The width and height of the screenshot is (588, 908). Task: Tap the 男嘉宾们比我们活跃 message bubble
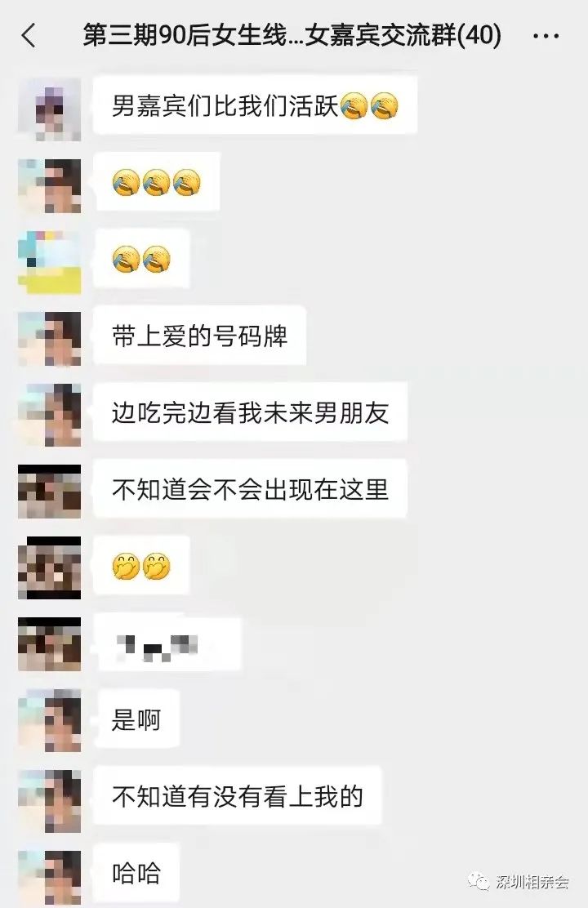[x=256, y=106]
